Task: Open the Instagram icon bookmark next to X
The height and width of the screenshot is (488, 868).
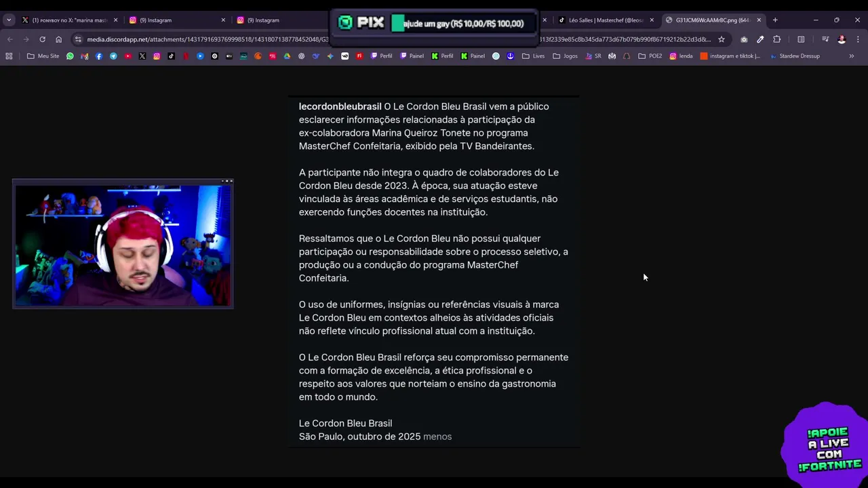Action: [157, 56]
